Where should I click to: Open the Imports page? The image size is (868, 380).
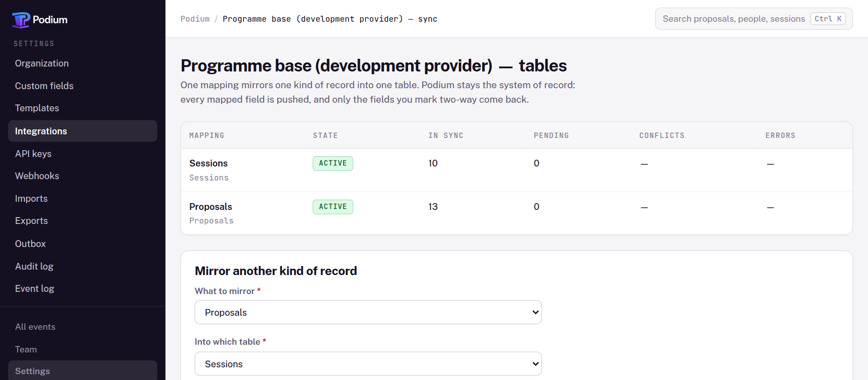83,199
